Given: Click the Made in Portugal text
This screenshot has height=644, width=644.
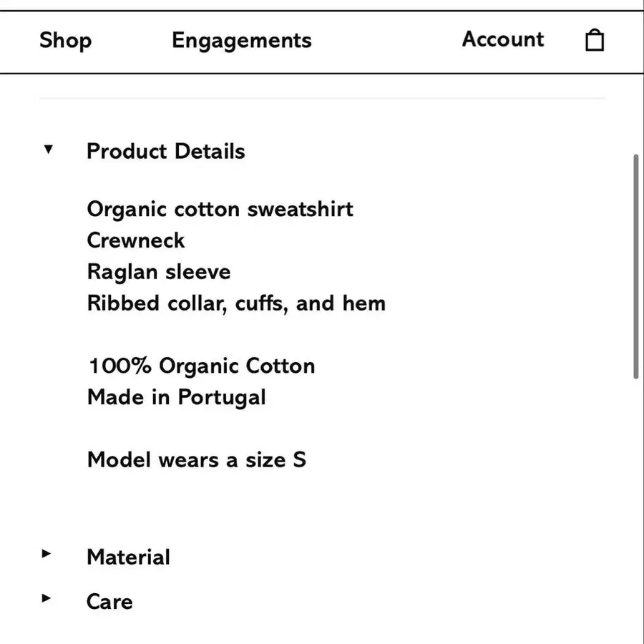Looking at the screenshot, I should pos(176,398).
